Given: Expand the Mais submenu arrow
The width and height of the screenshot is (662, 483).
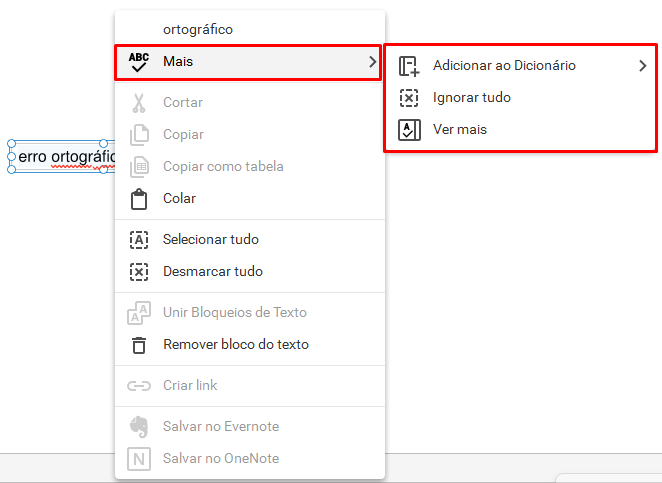Looking at the screenshot, I should [372, 62].
